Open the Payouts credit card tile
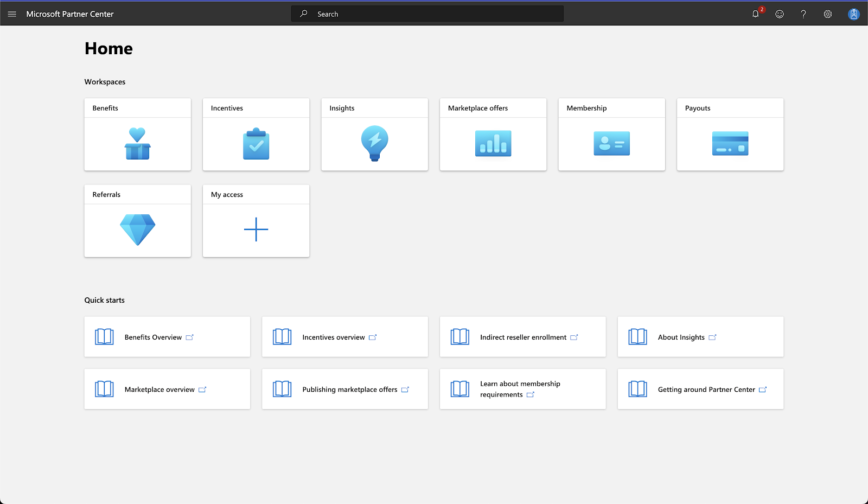The height and width of the screenshot is (504, 868). pyautogui.click(x=730, y=143)
